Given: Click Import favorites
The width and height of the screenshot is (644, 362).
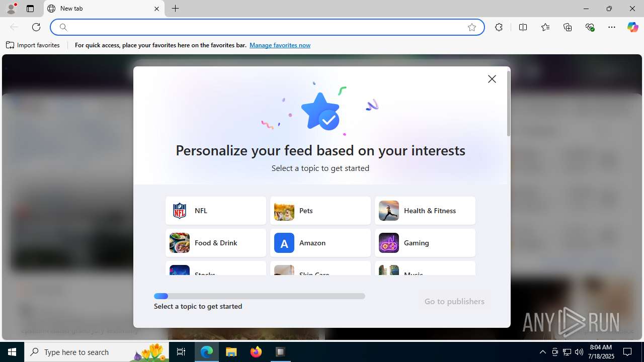Looking at the screenshot, I should [x=33, y=45].
